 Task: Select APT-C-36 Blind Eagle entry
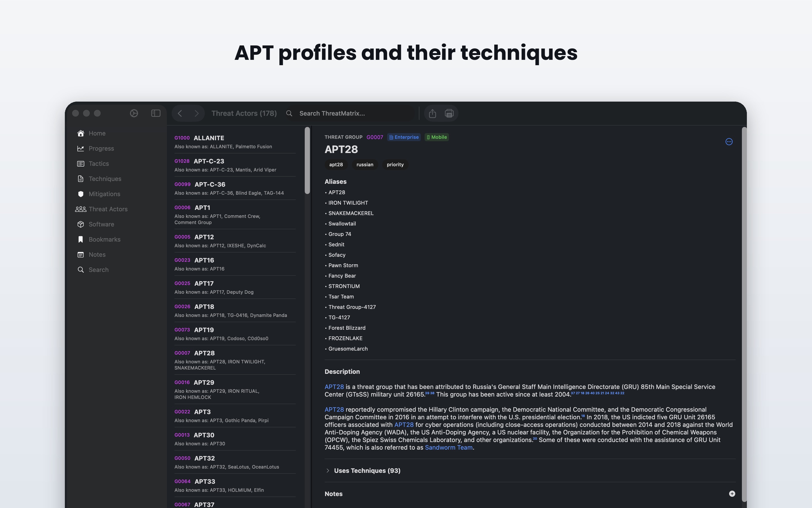235,188
